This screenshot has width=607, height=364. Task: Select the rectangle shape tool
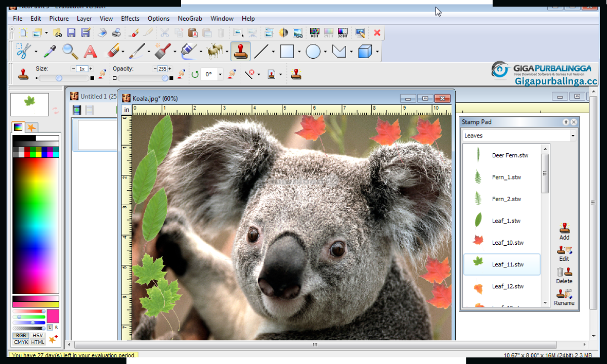click(x=287, y=51)
